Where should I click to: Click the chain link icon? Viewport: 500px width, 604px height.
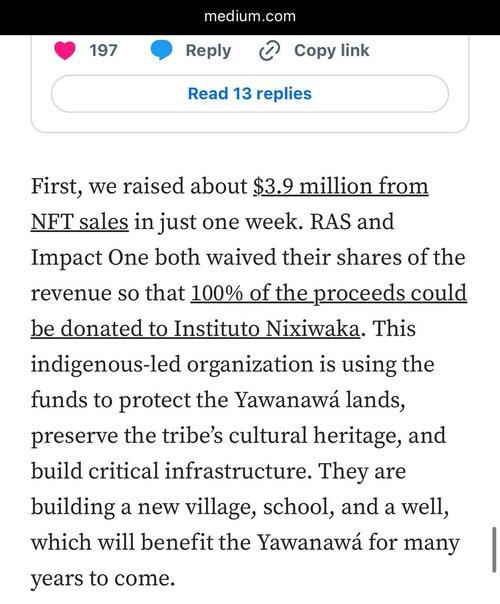pyautogui.click(x=269, y=51)
